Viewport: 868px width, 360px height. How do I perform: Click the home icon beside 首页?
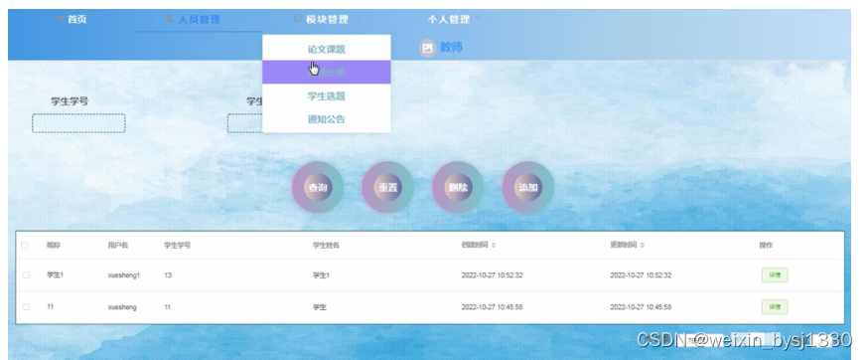point(60,20)
